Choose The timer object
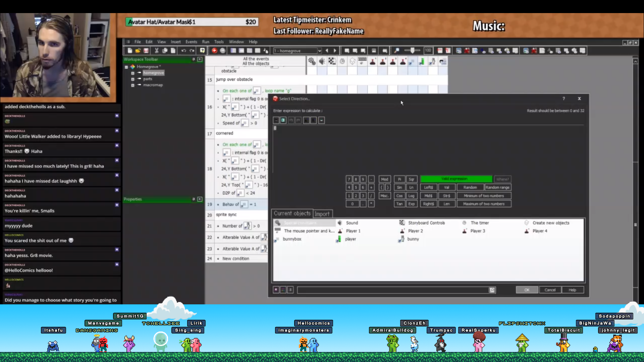This screenshot has height=362, width=644. point(479,223)
